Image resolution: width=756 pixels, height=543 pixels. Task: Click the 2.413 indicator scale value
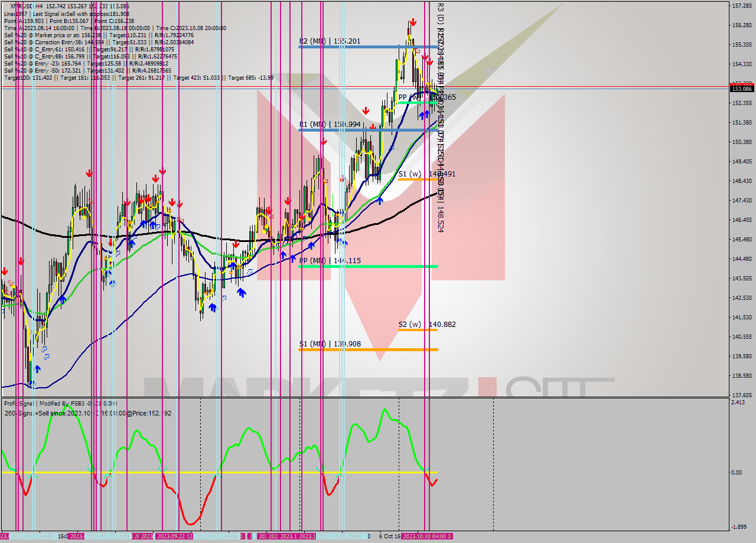[x=738, y=403]
